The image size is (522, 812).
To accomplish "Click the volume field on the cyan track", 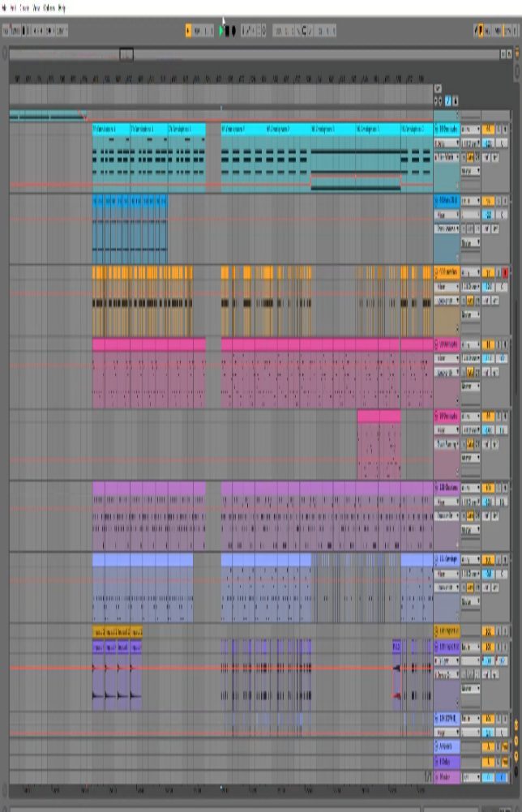I will tap(489, 143).
